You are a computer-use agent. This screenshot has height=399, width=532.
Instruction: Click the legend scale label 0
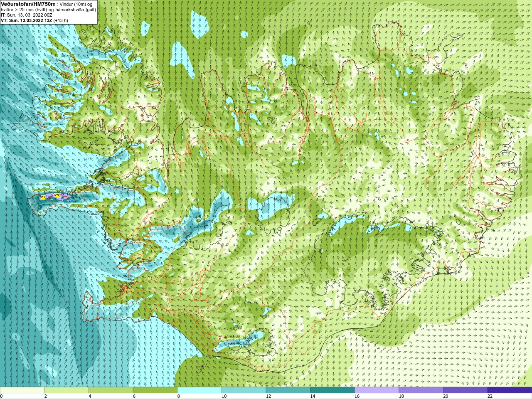[1, 396]
